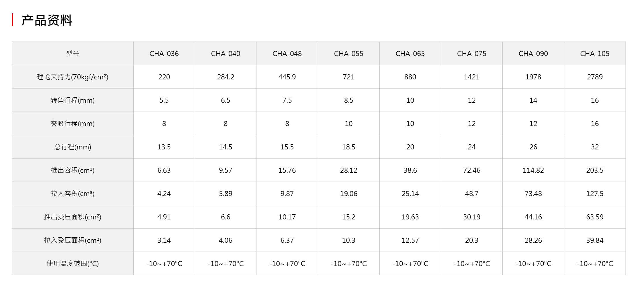Click the CHA-075 column header

pyautogui.click(x=472, y=54)
